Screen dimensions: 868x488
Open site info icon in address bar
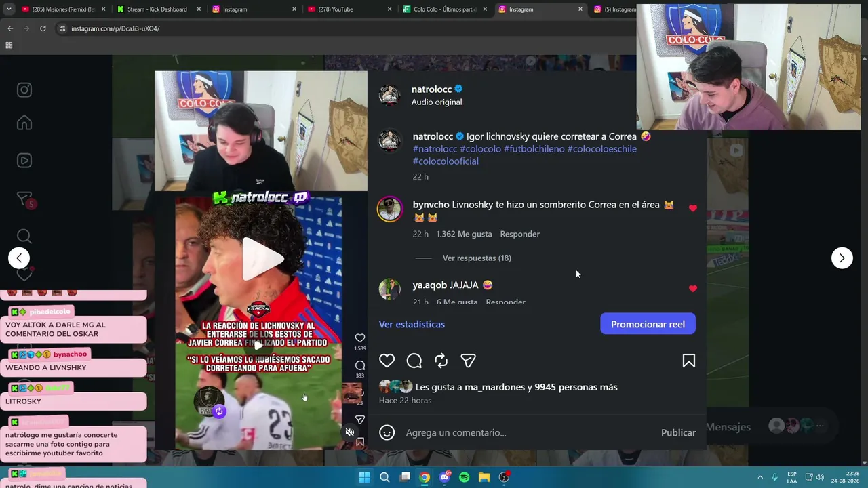[x=62, y=28]
